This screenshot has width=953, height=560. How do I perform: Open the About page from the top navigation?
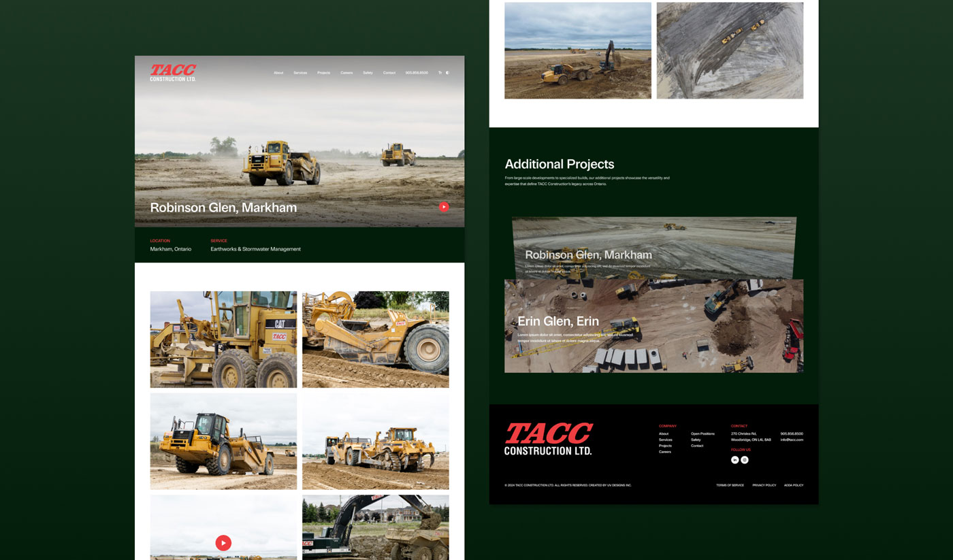click(278, 72)
